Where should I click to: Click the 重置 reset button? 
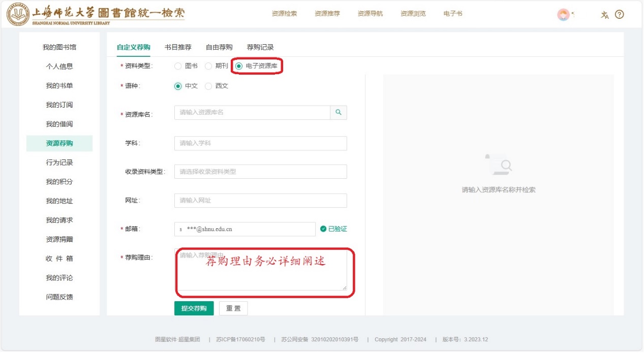[x=233, y=308]
